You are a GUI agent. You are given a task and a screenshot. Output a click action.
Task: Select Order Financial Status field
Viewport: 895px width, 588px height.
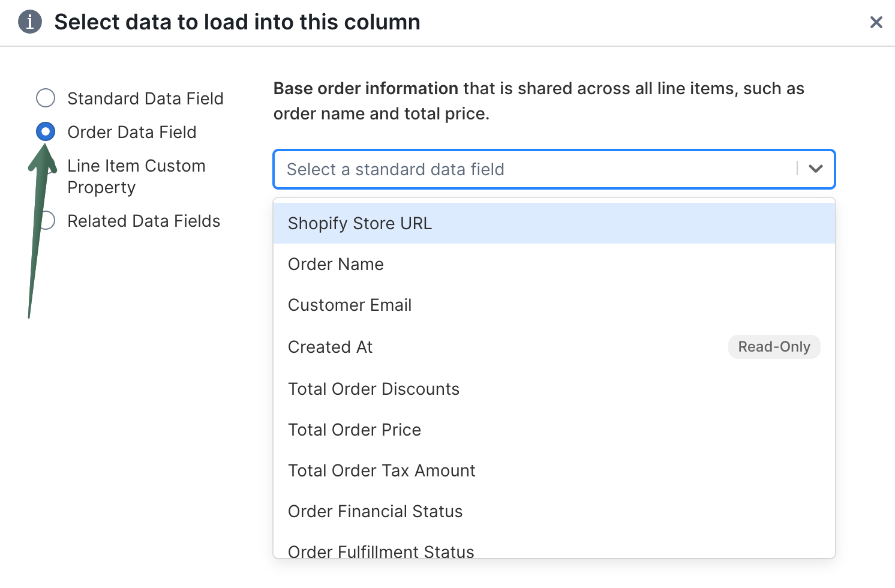coord(376,511)
